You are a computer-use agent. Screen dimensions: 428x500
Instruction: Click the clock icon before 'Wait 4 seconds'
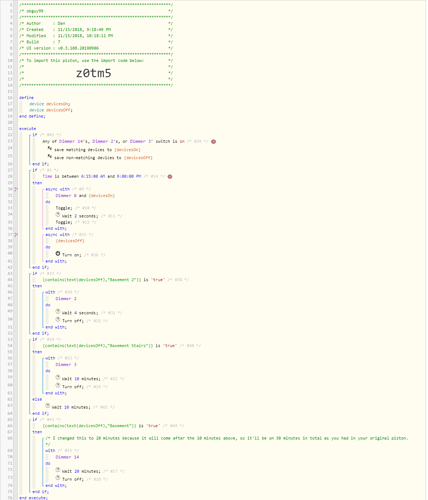[x=58, y=311]
